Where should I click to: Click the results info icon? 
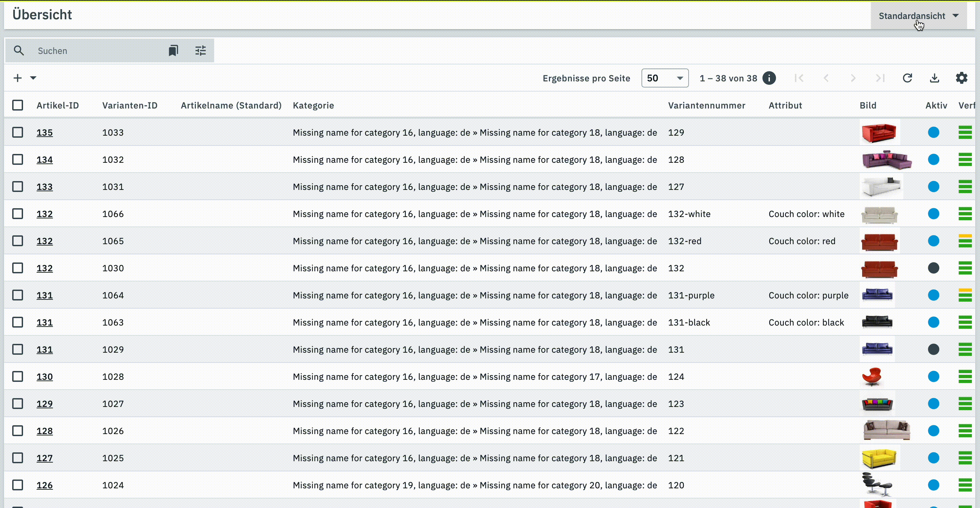pos(769,78)
